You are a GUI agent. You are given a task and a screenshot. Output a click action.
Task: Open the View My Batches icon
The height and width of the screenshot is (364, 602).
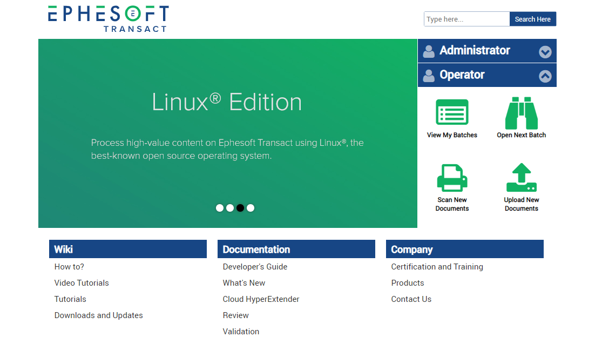pos(452,112)
